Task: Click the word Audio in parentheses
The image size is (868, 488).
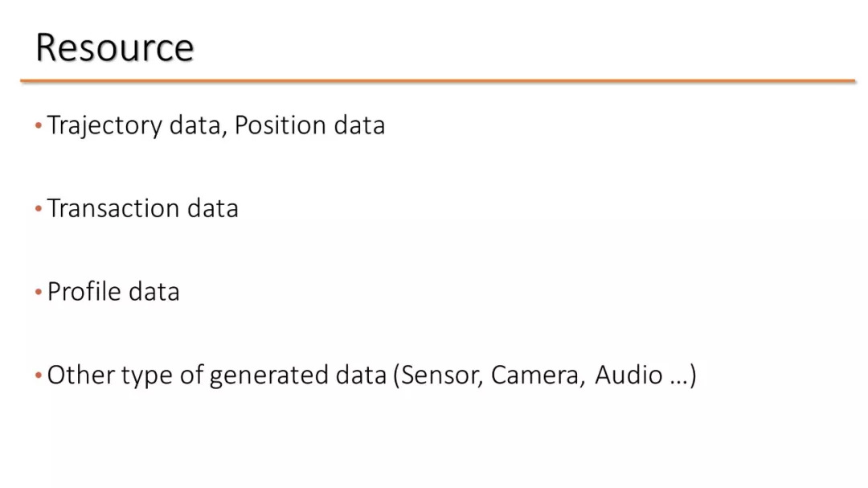Action: [628, 375]
